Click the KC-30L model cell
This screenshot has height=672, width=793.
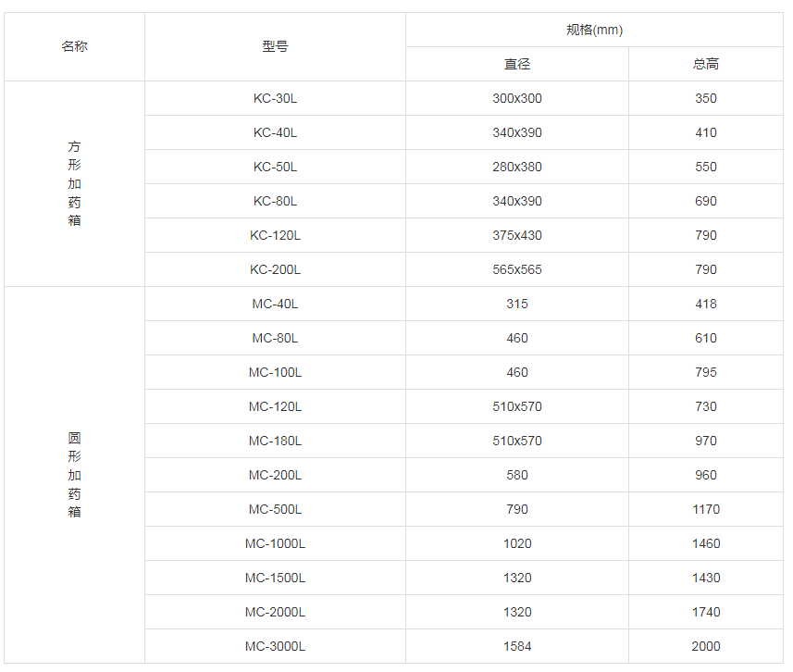pyautogui.click(x=275, y=98)
